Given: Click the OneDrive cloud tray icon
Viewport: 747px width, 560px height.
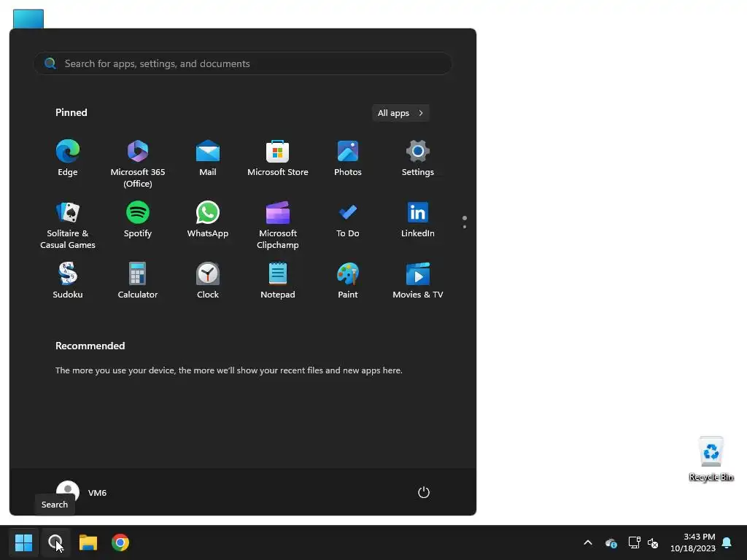Looking at the screenshot, I should [611, 542].
